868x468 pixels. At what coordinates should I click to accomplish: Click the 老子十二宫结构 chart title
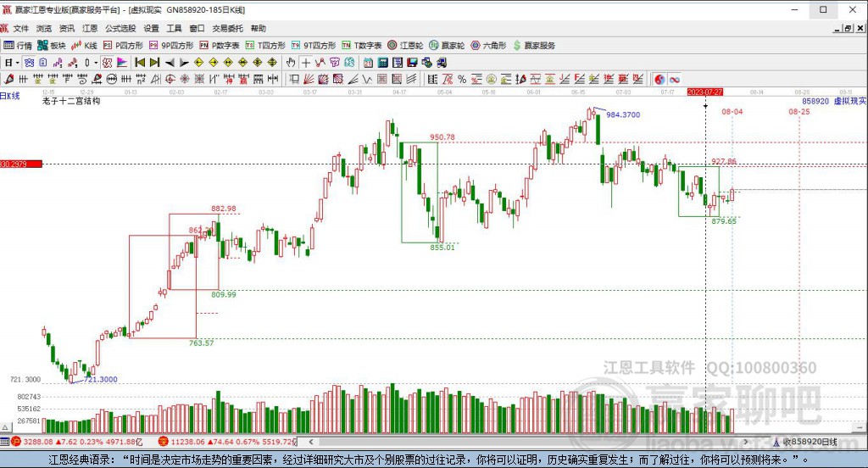pos(71,102)
